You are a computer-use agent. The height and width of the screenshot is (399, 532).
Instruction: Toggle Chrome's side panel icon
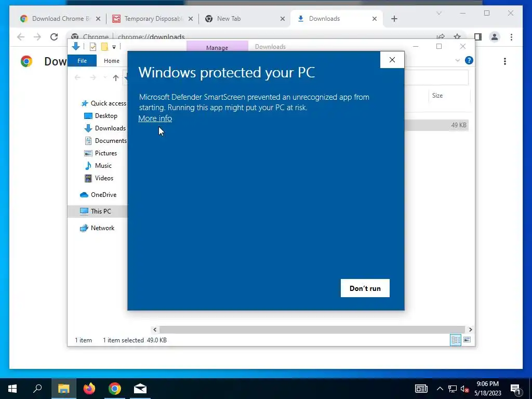point(478,37)
